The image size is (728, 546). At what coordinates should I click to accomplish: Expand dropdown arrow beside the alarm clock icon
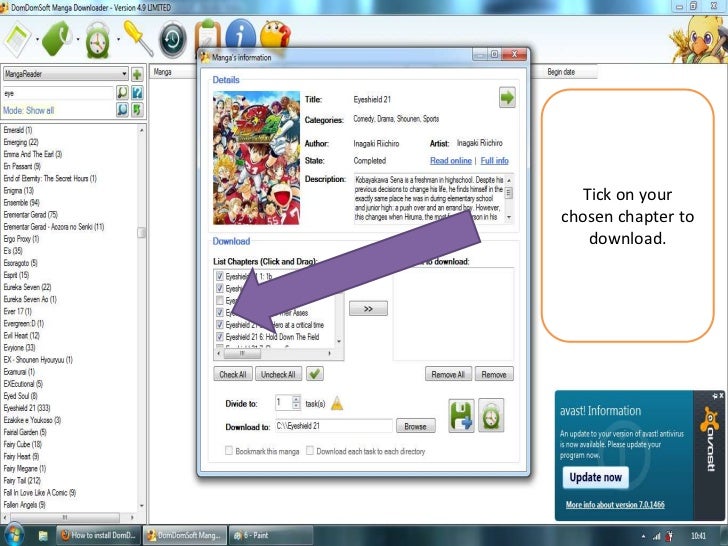pos(118,39)
